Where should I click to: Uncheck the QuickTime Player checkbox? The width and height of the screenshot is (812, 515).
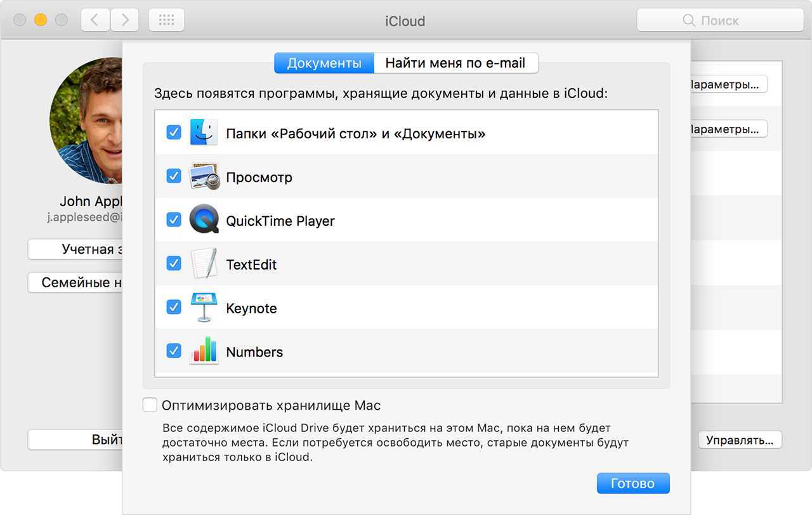[174, 220]
